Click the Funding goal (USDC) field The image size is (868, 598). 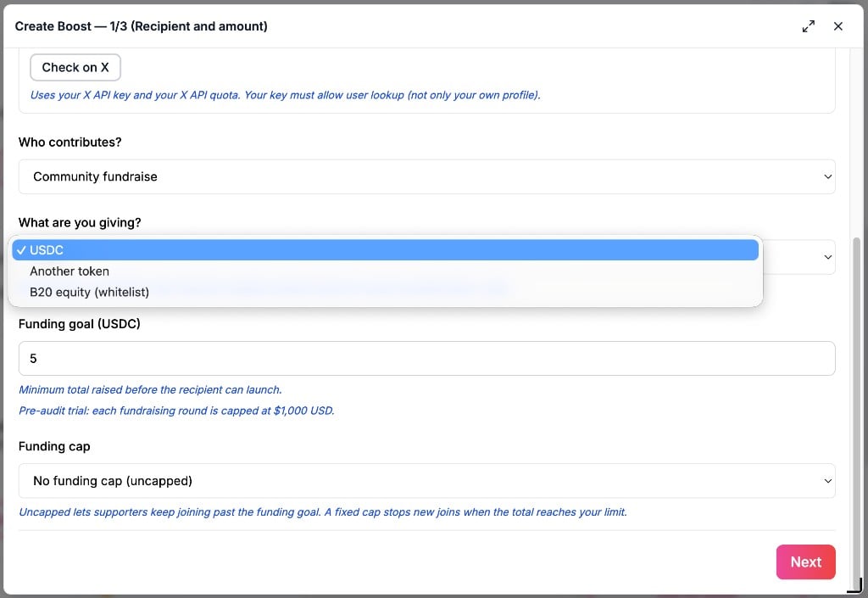click(427, 358)
